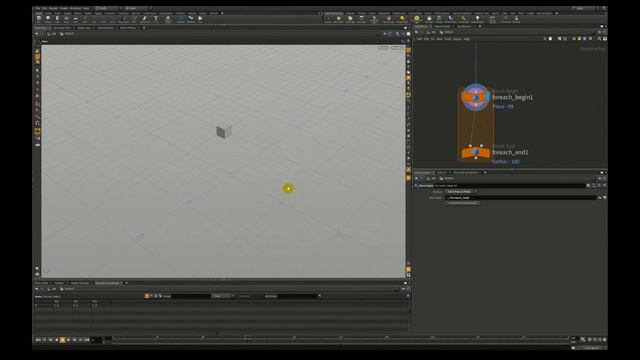This screenshot has width=640, height=360.
Task: Open the Windows menu
Action: pos(76,8)
